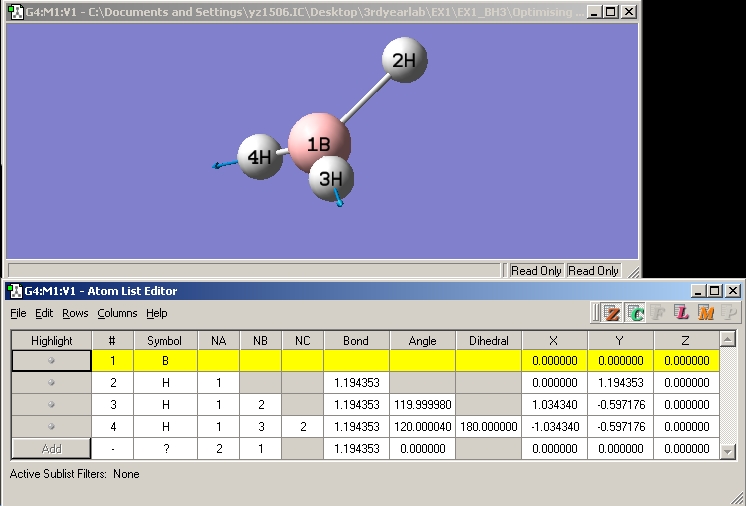Click the first Read Only status indicator
Image resolution: width=746 pixels, height=506 pixels.
coord(536,271)
